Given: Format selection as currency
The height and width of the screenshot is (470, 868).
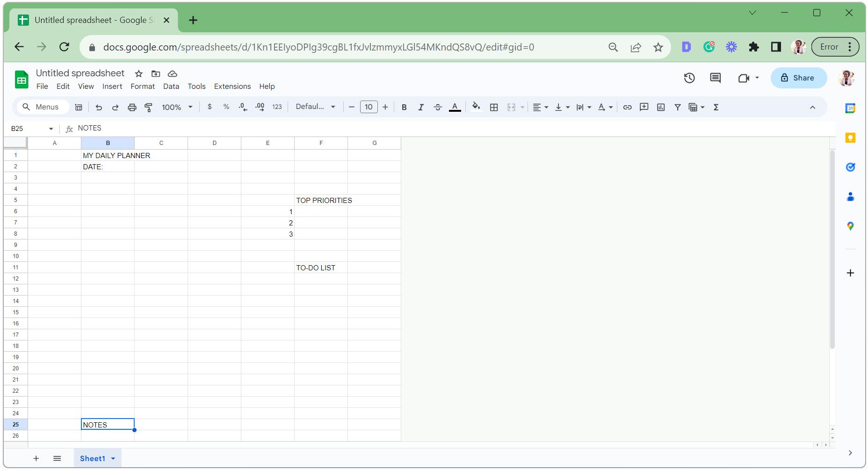Looking at the screenshot, I should (x=209, y=107).
